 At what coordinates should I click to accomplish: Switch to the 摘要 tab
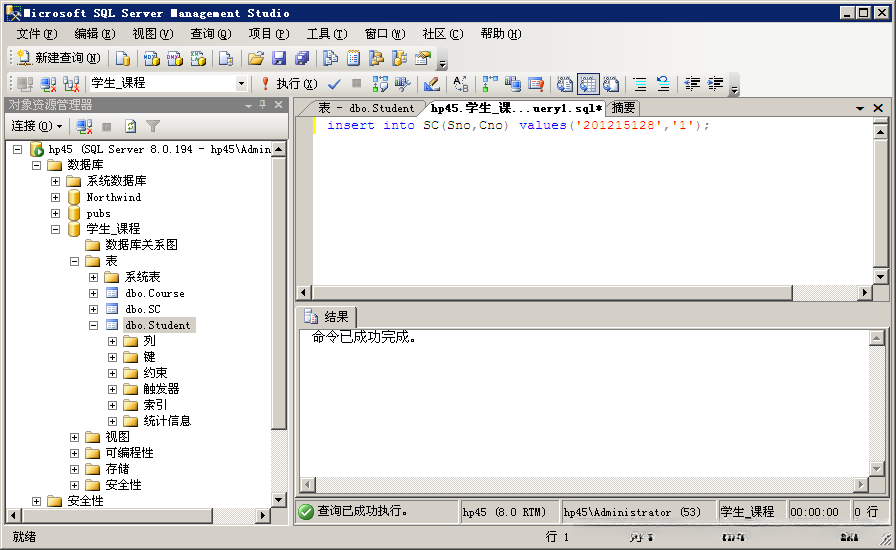tap(623, 107)
